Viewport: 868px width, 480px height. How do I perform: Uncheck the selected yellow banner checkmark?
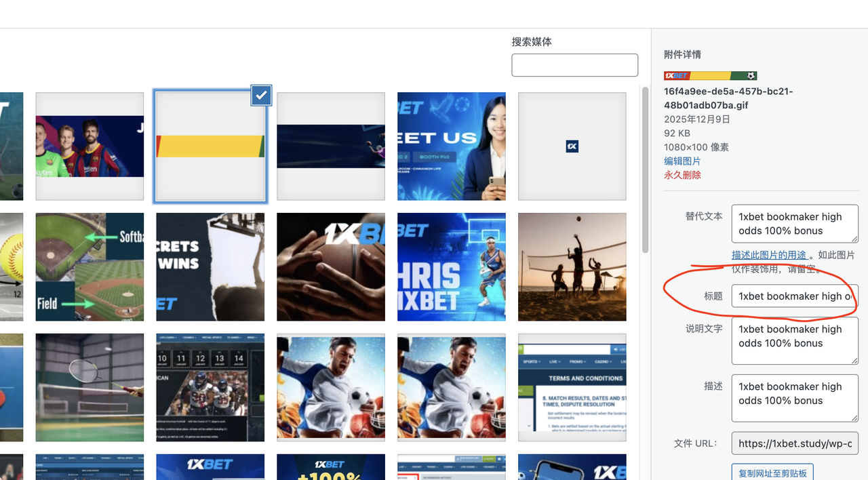coord(261,96)
